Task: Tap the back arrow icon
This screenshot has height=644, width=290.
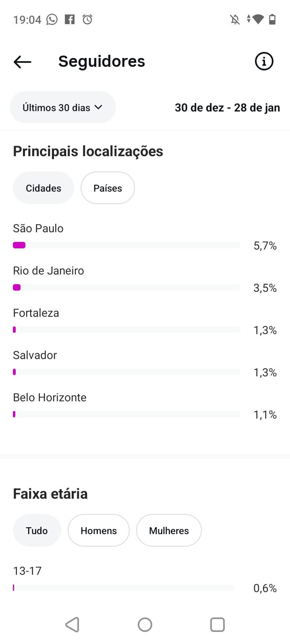Action: (23, 62)
